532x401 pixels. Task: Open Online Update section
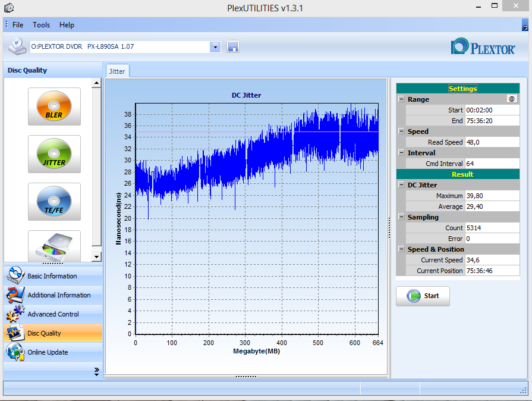53,352
